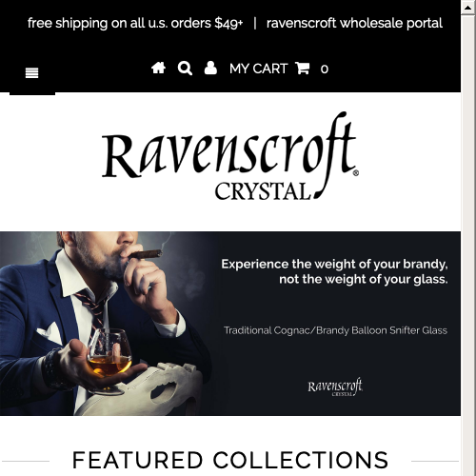476x476 pixels.
Task: Click the scrollbar up arrow
Action: tap(467, 8)
